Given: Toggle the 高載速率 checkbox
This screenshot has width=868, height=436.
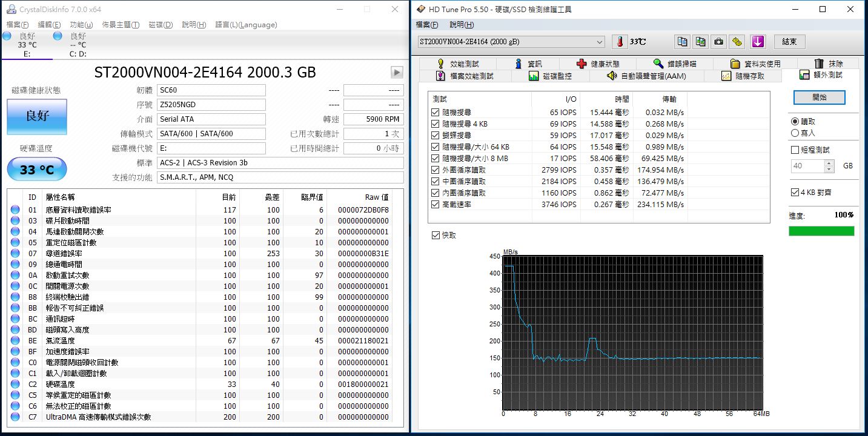Looking at the screenshot, I should coord(435,205).
